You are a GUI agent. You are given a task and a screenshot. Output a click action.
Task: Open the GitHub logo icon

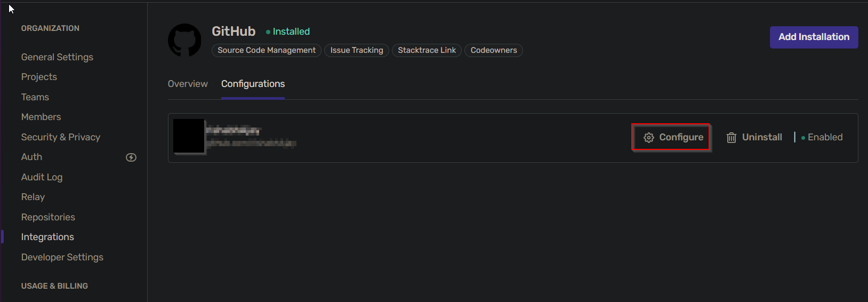[184, 40]
